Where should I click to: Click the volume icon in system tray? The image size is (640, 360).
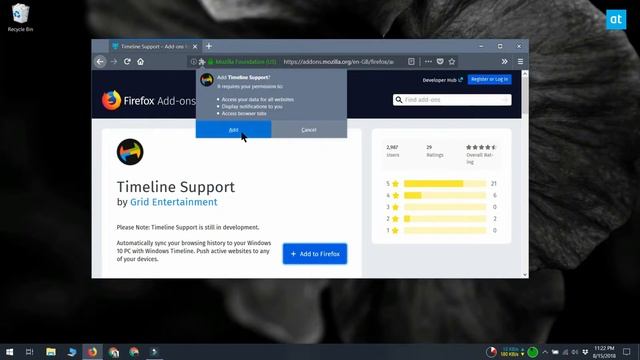[575, 352]
